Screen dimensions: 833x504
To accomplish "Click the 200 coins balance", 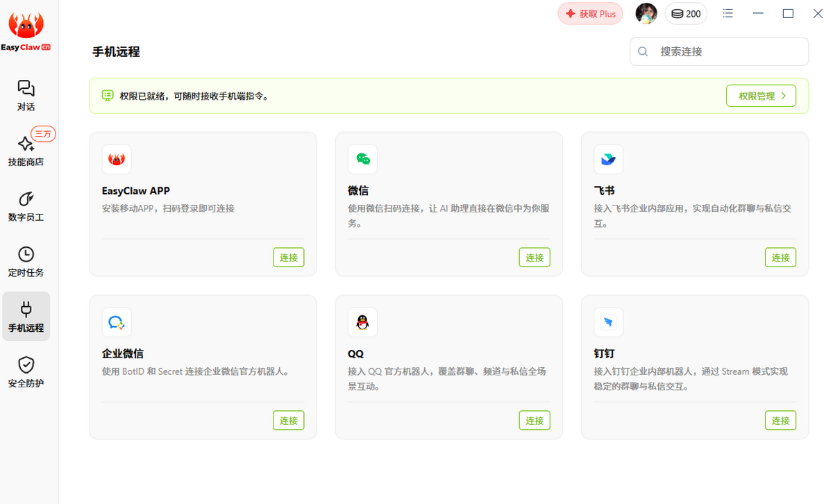I will tap(686, 13).
